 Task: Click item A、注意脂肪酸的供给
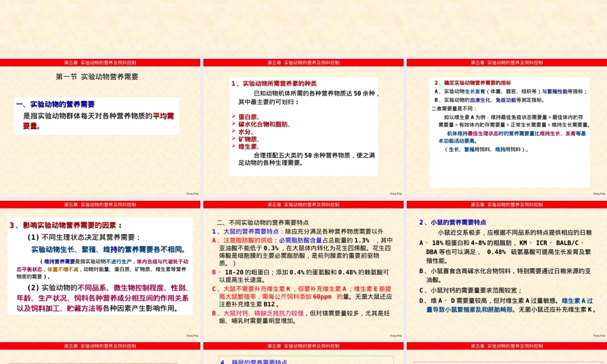pyautogui.click(x=302, y=252)
